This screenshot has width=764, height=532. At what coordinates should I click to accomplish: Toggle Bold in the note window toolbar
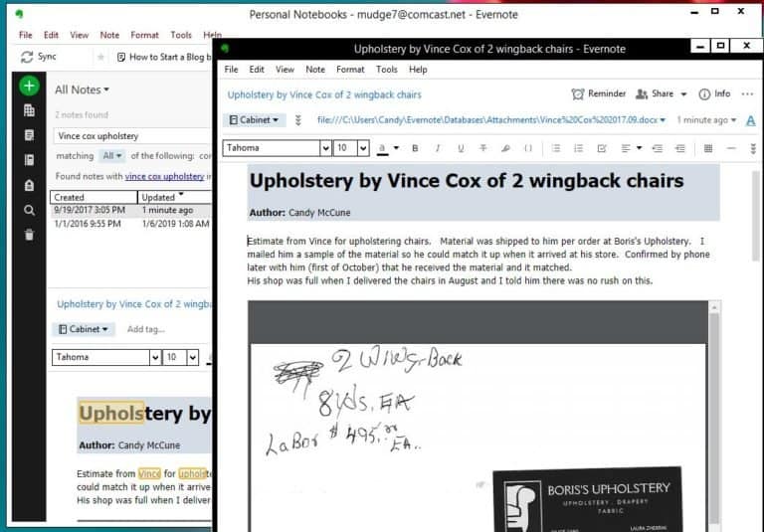coord(415,148)
